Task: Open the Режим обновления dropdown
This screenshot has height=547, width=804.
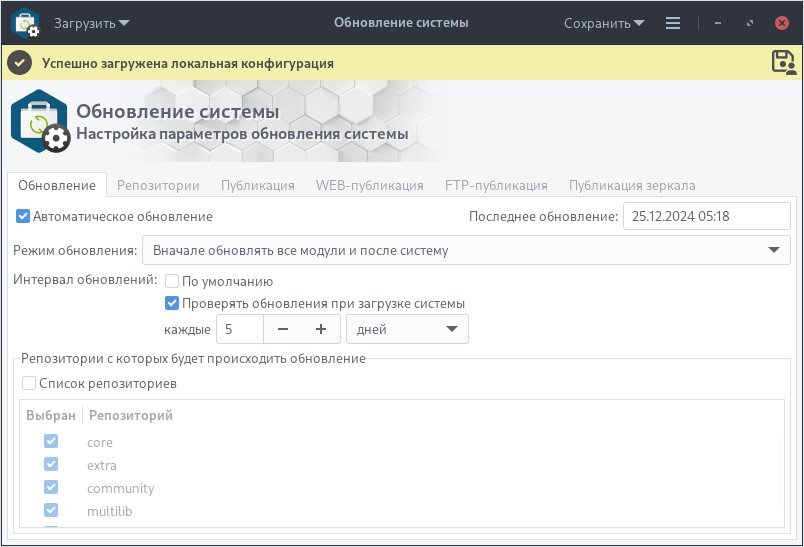Action: (466, 250)
